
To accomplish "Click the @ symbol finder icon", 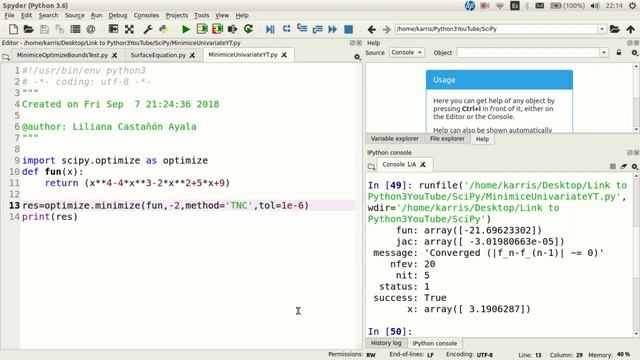I will [91, 29].
